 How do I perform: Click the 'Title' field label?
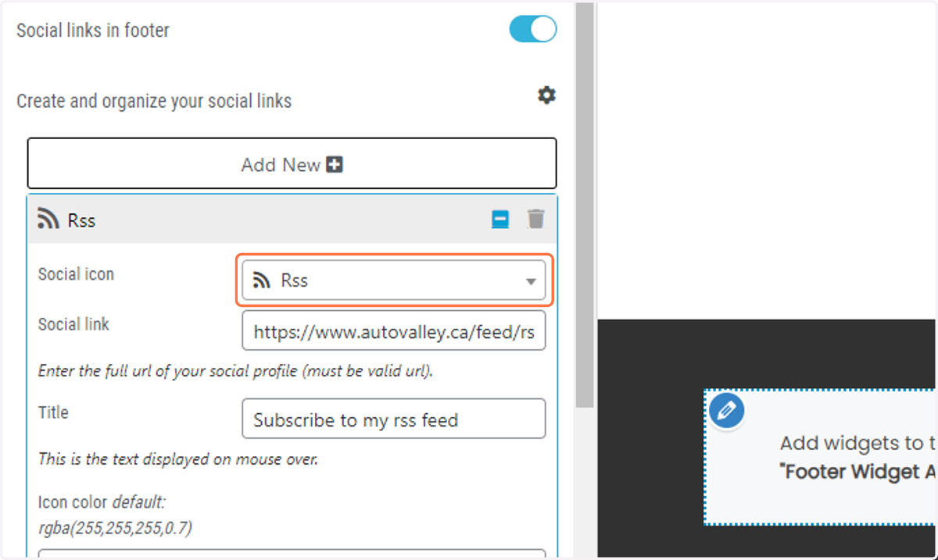[53, 412]
